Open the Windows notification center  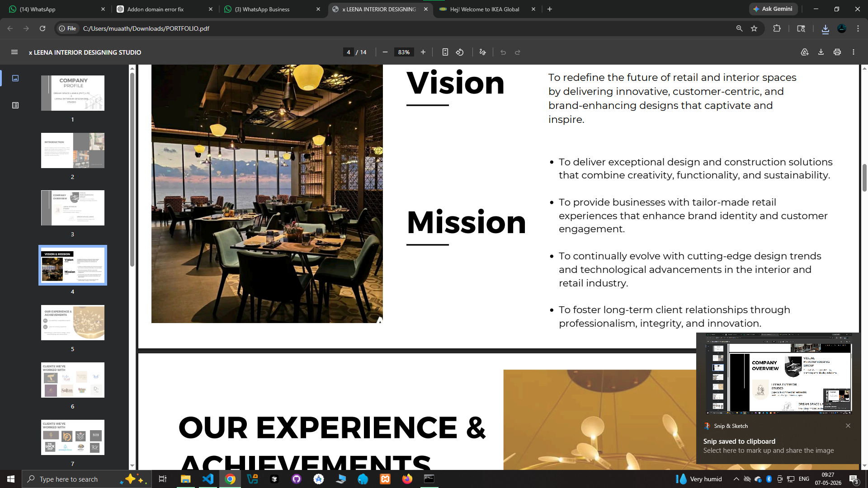(x=854, y=479)
